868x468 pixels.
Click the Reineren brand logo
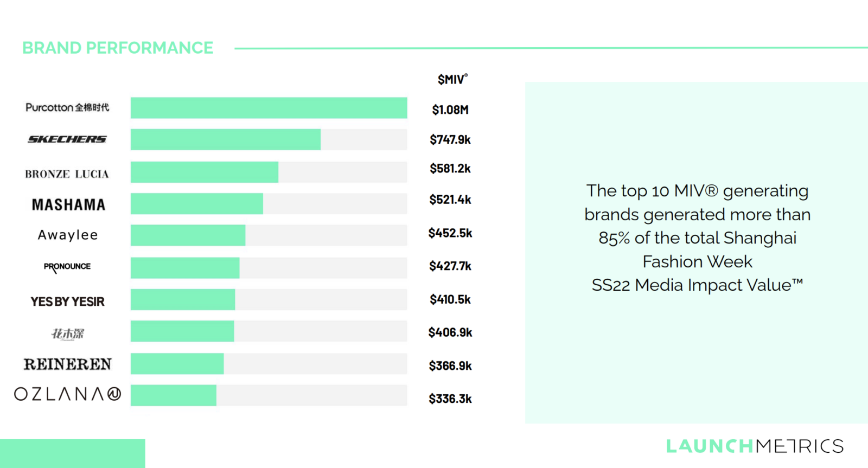coord(68,364)
